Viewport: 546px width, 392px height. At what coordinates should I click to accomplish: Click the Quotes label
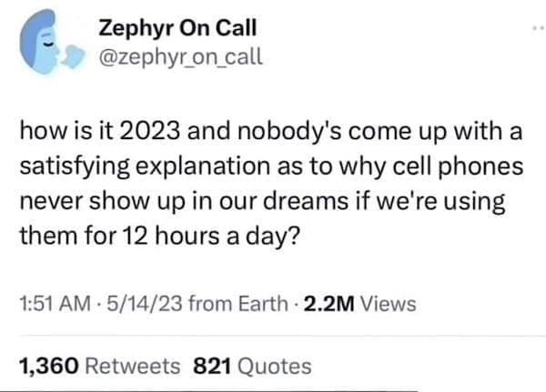(x=273, y=366)
